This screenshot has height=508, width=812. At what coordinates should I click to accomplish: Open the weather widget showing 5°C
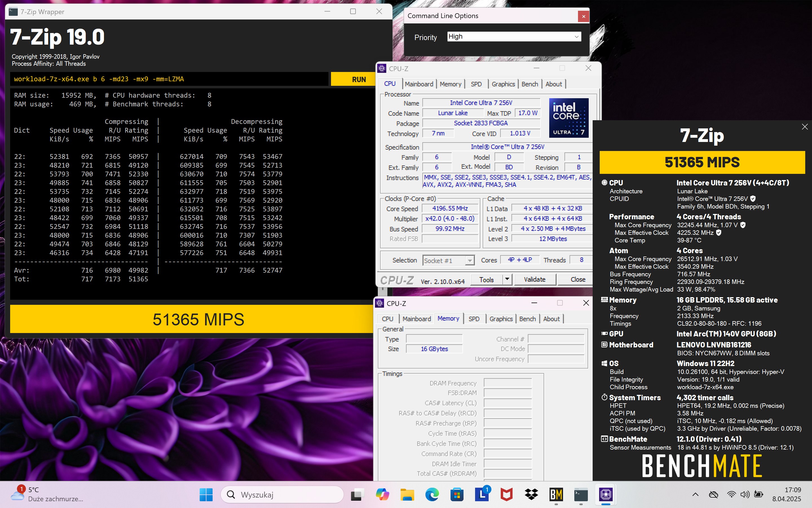click(47, 494)
